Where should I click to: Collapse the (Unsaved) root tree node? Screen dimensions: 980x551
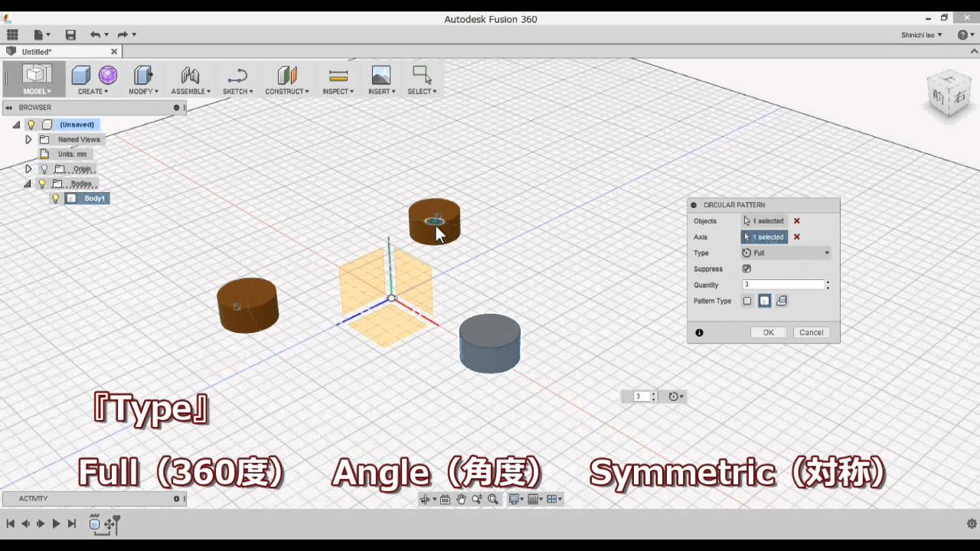click(16, 125)
